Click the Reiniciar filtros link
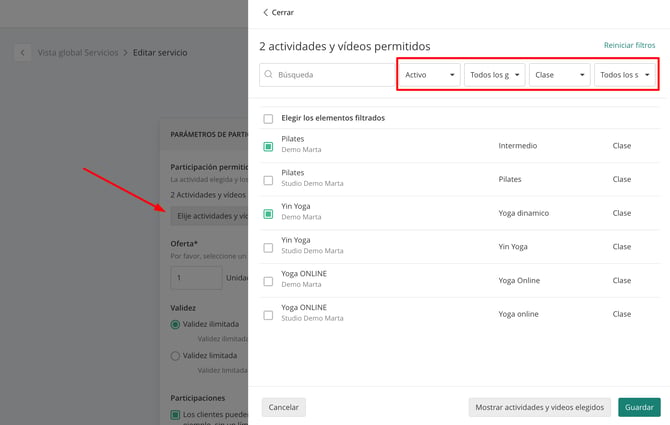 tap(629, 45)
